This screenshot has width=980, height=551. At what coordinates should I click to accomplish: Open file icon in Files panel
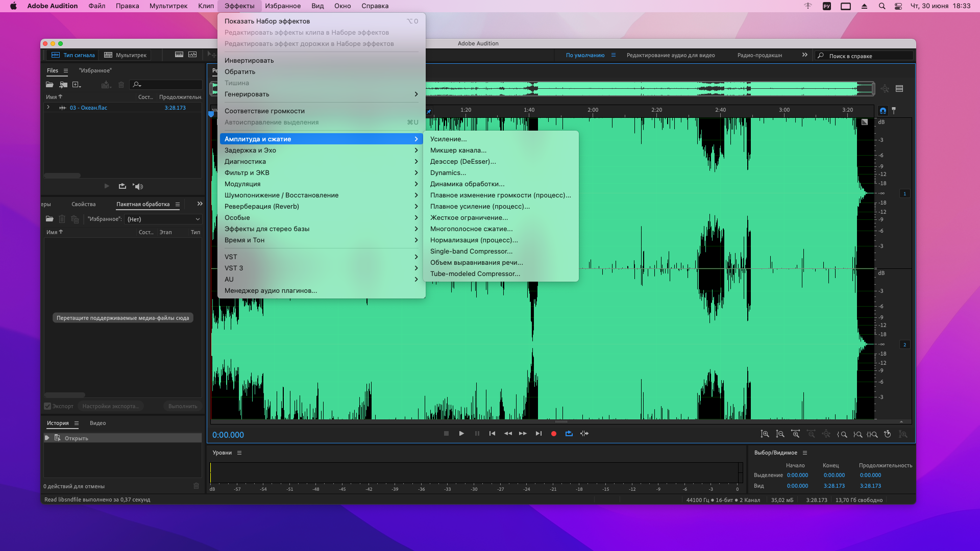click(50, 85)
